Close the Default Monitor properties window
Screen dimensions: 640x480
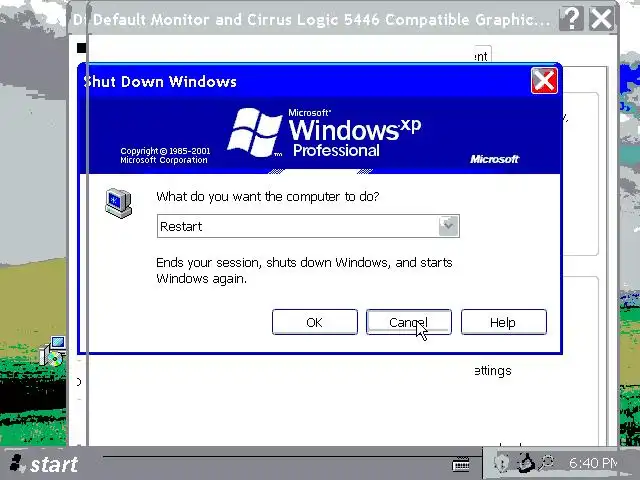point(601,18)
